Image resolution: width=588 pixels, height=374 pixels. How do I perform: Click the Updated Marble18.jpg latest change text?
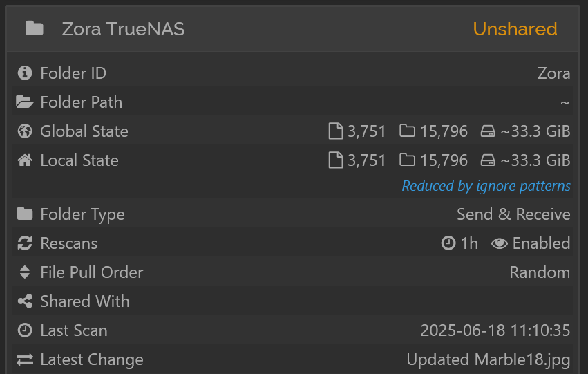(x=489, y=359)
